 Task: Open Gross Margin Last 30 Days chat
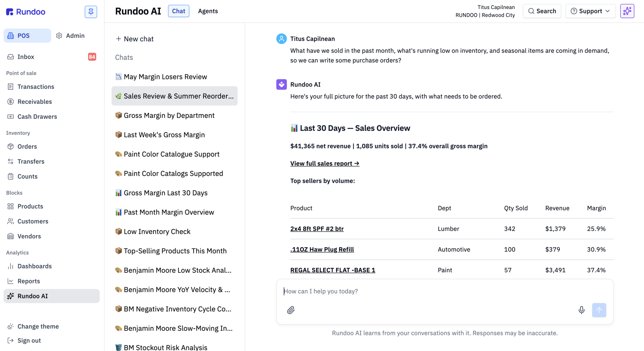click(175, 193)
